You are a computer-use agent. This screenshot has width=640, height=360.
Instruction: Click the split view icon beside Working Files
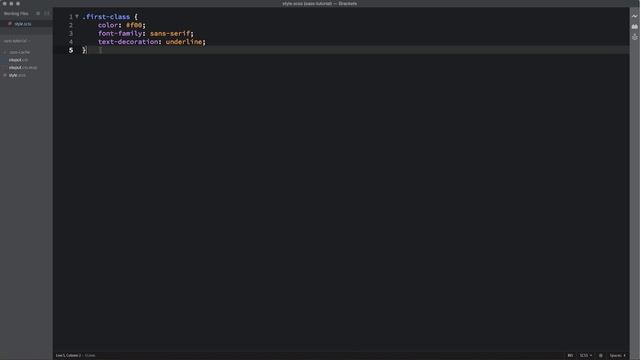[47, 13]
